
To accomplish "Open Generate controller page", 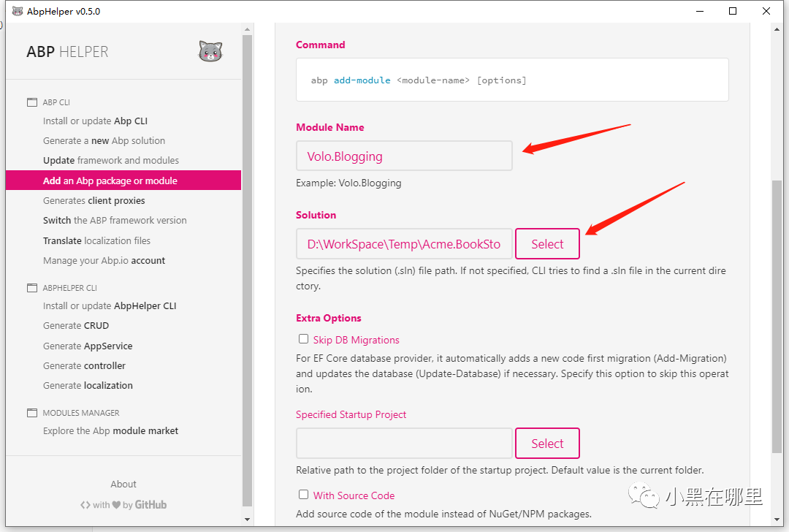I will pos(84,365).
